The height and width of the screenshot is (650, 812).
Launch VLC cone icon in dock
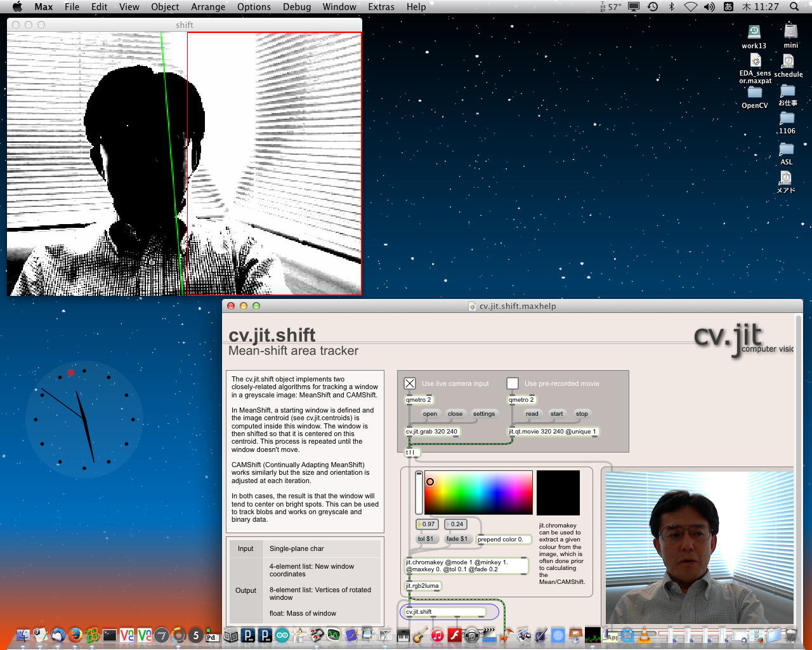(x=645, y=635)
